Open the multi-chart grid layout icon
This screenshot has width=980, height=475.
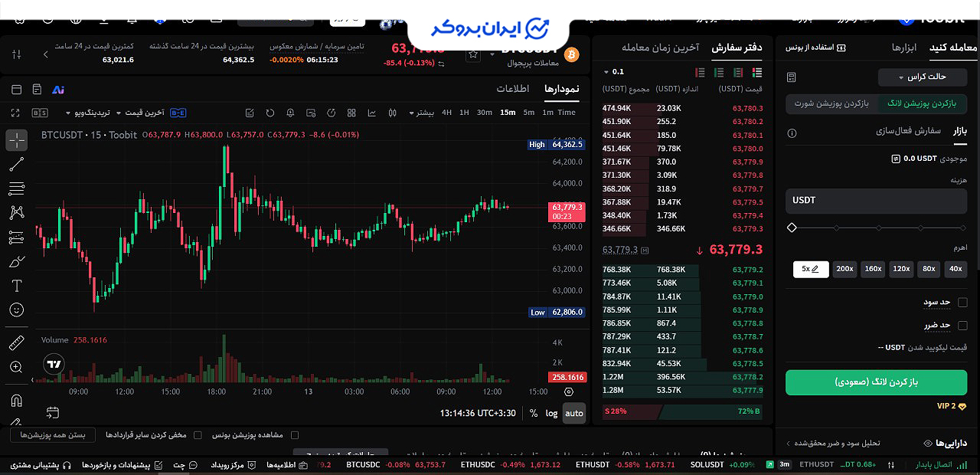(x=351, y=113)
